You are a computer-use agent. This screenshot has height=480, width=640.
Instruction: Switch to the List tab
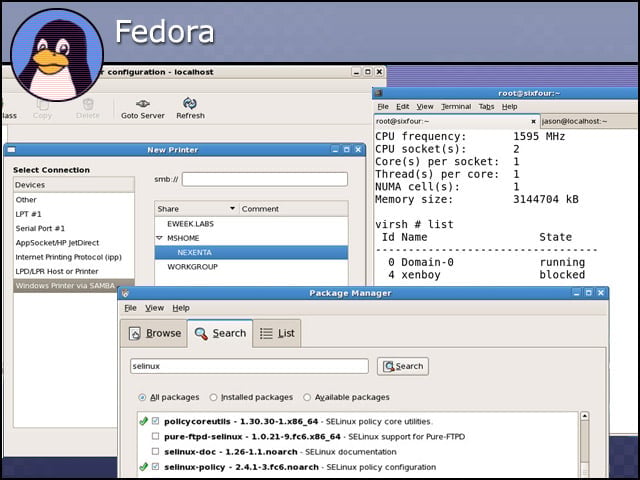(x=277, y=333)
